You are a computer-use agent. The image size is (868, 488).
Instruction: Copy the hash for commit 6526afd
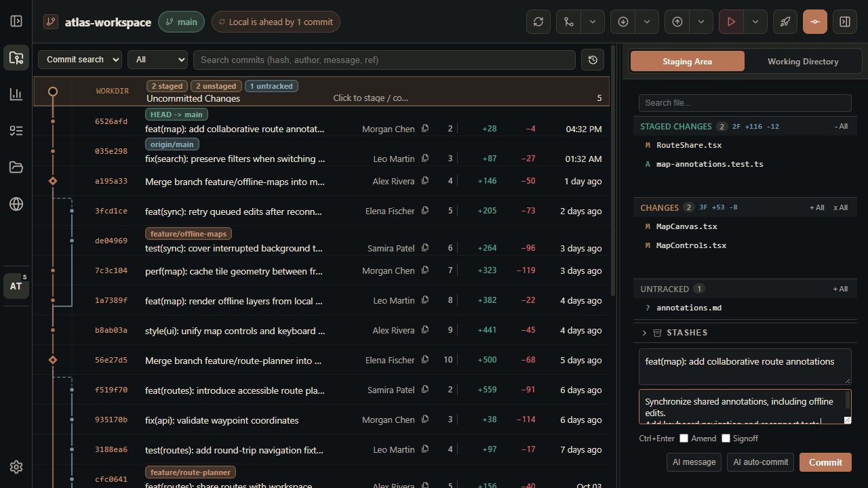[425, 128]
